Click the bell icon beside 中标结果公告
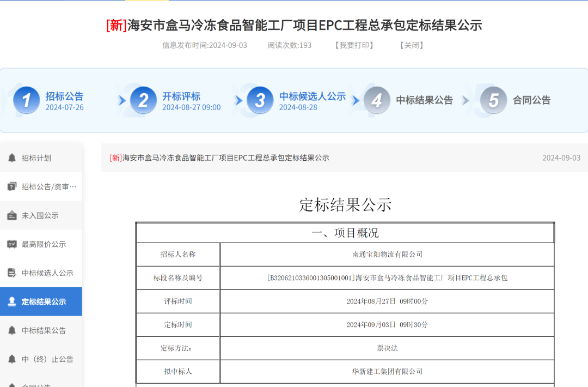Screen dimensions: 588x387 (x=12, y=330)
